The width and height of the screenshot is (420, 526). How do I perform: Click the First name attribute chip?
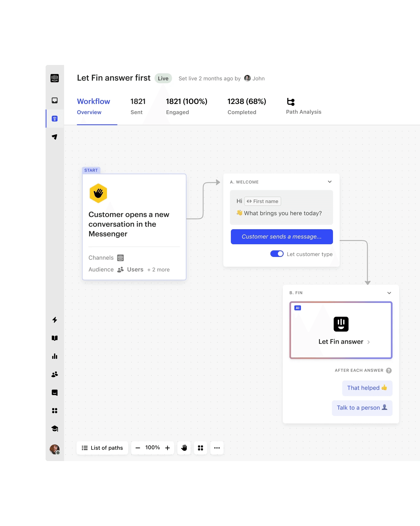(x=263, y=201)
